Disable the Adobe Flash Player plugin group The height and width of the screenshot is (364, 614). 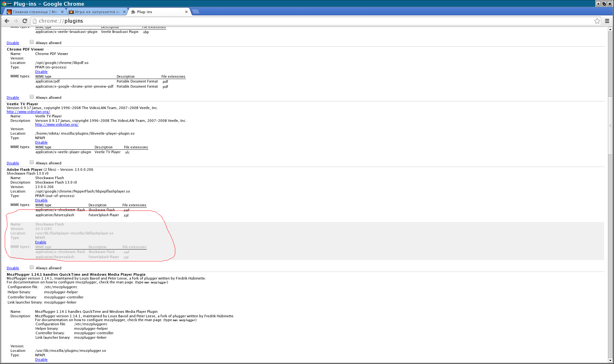tap(13, 268)
